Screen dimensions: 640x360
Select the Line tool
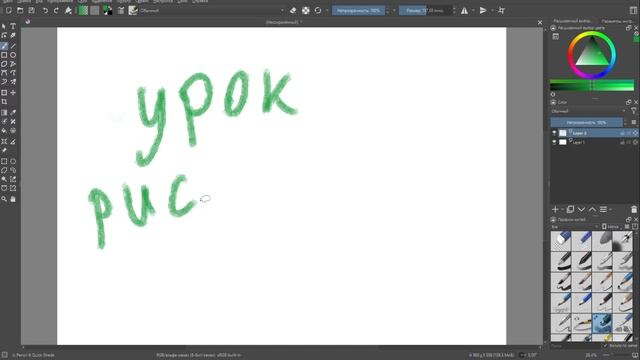point(13,46)
